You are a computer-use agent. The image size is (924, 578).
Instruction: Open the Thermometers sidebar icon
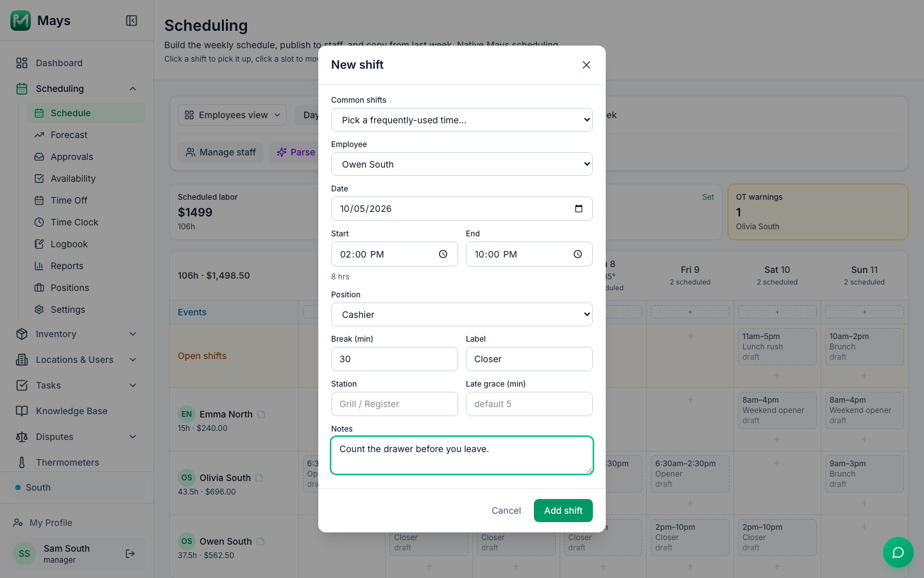[22, 462]
